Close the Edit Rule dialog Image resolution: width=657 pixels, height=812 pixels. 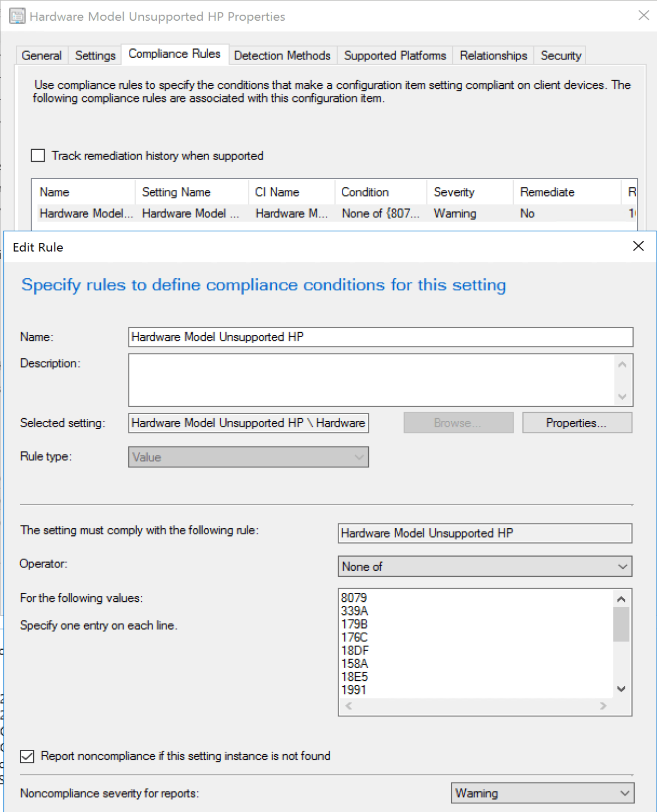tap(638, 246)
